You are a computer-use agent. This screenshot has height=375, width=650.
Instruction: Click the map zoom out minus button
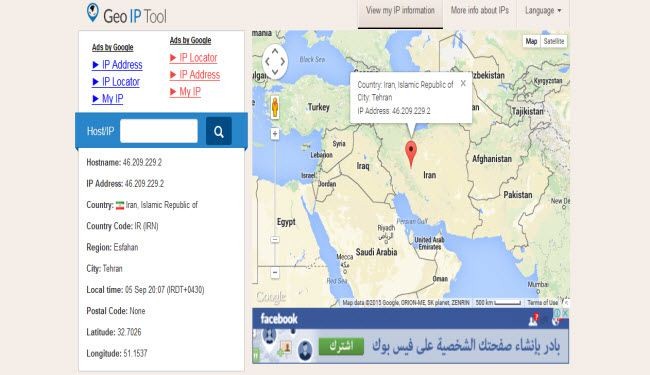tap(275, 273)
